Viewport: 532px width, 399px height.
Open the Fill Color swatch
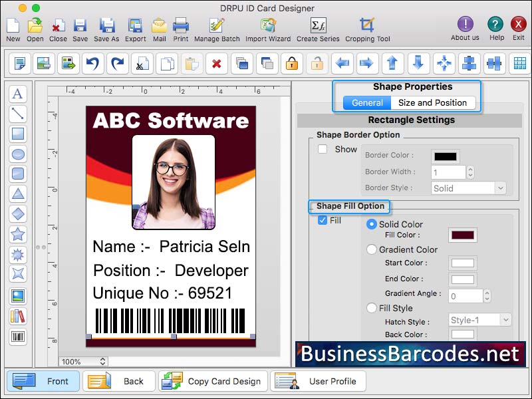point(463,235)
